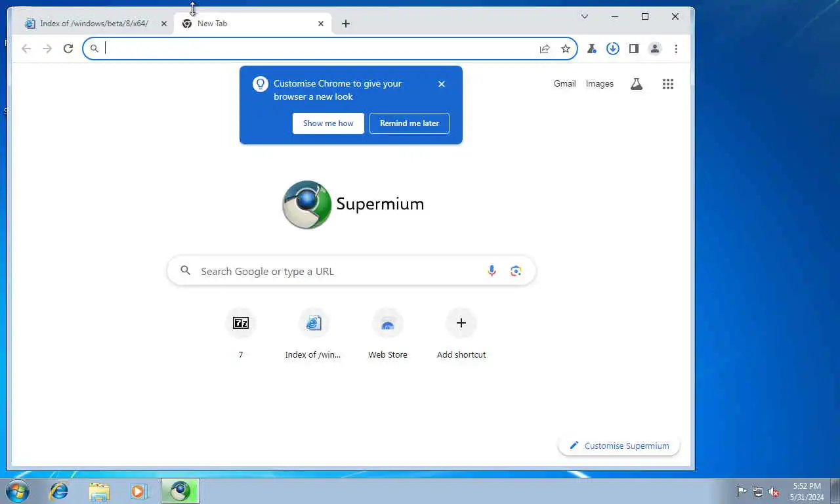Open the three-dot browser menu
Image resolution: width=840 pixels, height=504 pixels.
click(676, 49)
